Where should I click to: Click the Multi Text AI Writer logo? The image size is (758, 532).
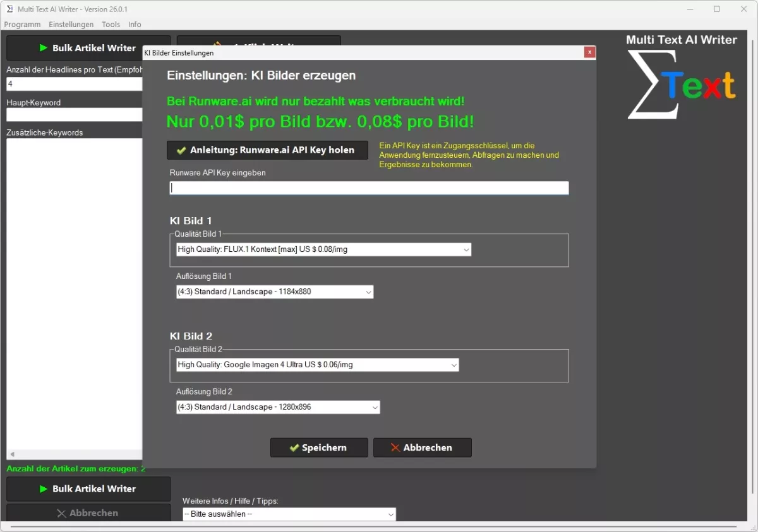[x=682, y=76]
